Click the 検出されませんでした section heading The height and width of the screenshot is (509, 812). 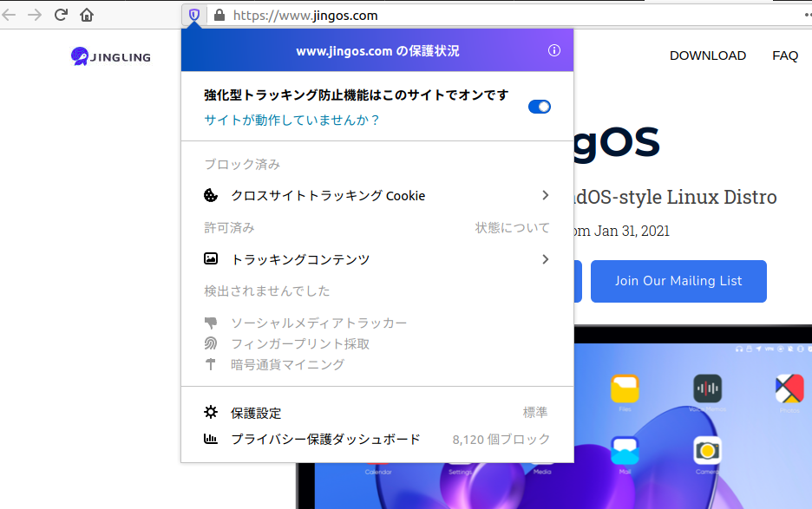(x=266, y=291)
